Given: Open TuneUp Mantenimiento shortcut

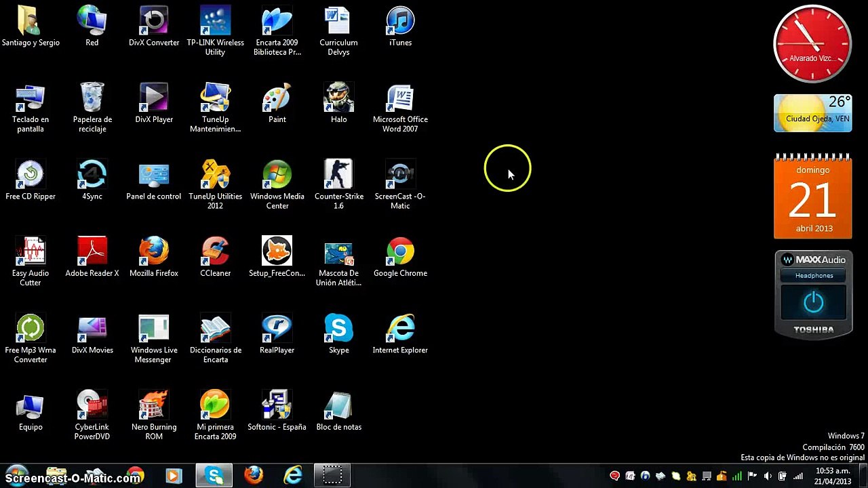Looking at the screenshot, I should 216,108.
